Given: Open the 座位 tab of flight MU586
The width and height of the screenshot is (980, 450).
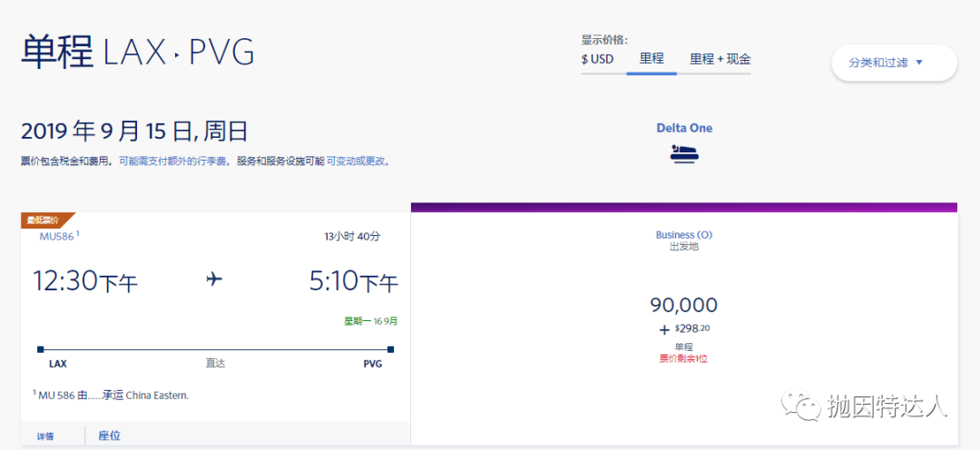Looking at the screenshot, I should pyautogui.click(x=110, y=435).
